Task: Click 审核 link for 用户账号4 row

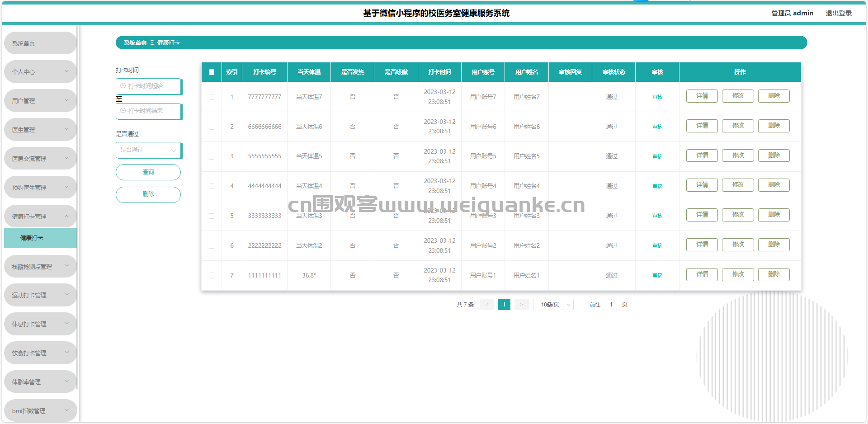Action: (657, 186)
